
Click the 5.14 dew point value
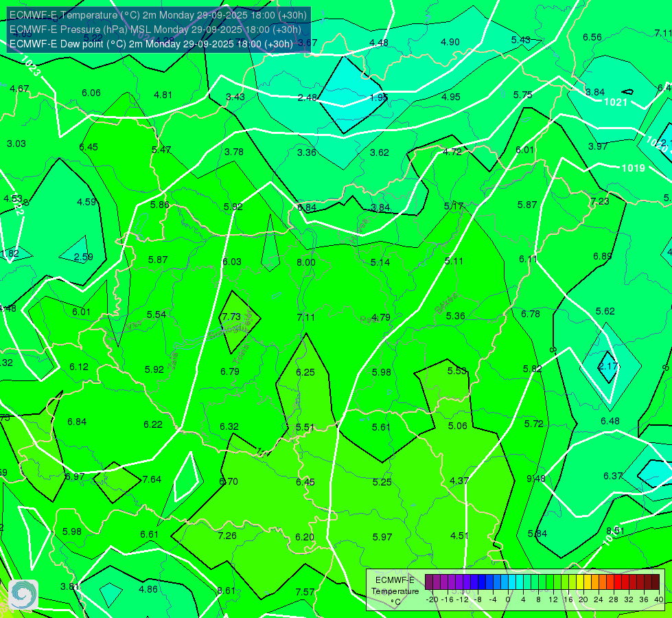coord(380,262)
